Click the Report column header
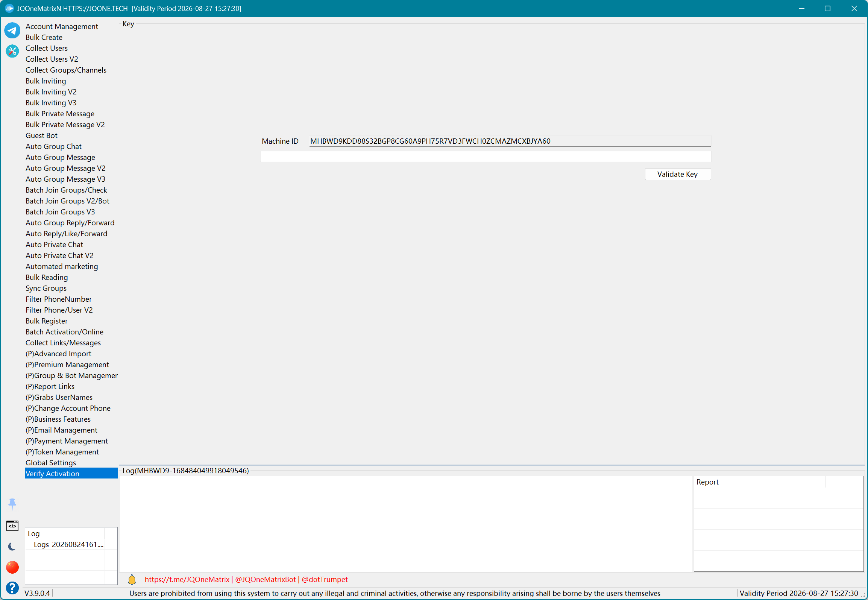Image resolution: width=868 pixels, height=600 pixels. point(760,482)
